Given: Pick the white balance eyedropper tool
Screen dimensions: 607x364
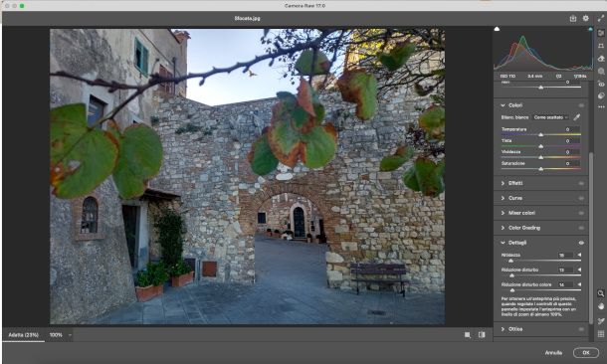Looking at the screenshot, I should 577,117.
